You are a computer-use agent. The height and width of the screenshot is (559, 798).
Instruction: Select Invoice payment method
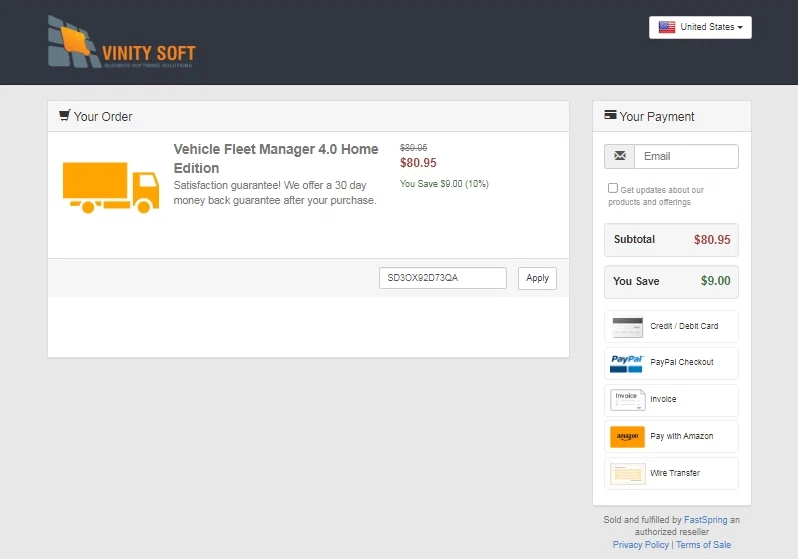tap(671, 400)
